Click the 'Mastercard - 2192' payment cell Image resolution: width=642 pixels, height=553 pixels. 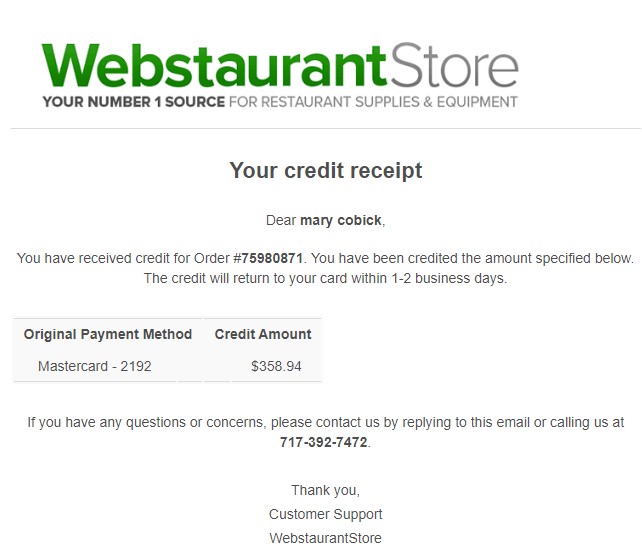click(95, 366)
